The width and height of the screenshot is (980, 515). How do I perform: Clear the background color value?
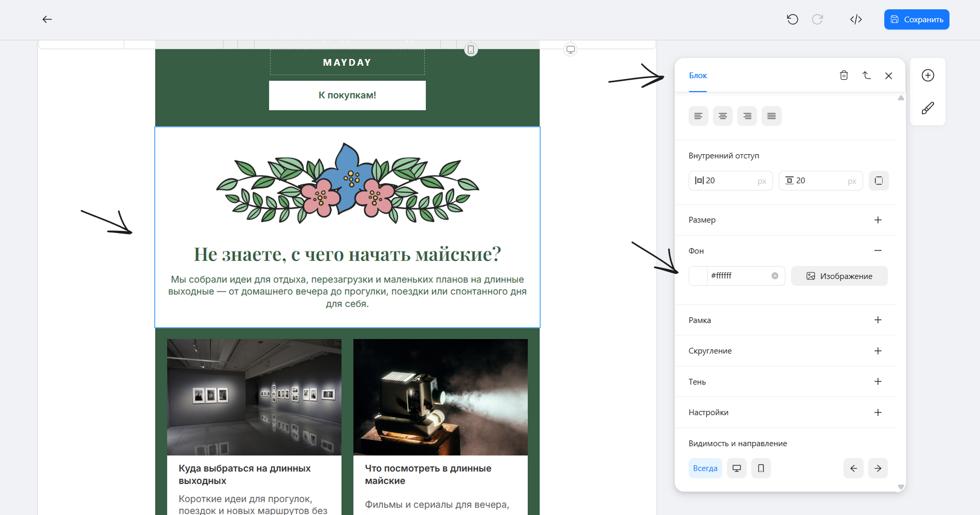click(x=775, y=276)
